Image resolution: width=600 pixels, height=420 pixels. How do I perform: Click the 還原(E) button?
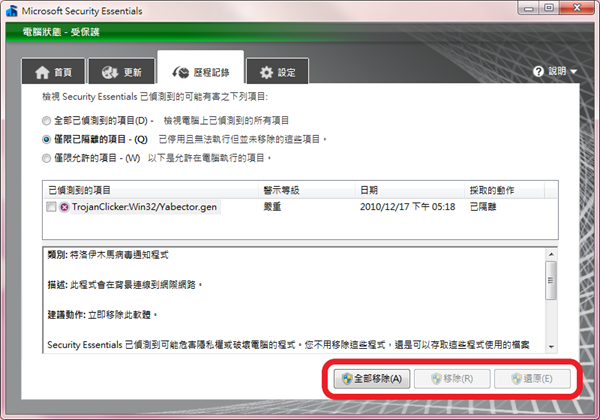tap(532, 379)
